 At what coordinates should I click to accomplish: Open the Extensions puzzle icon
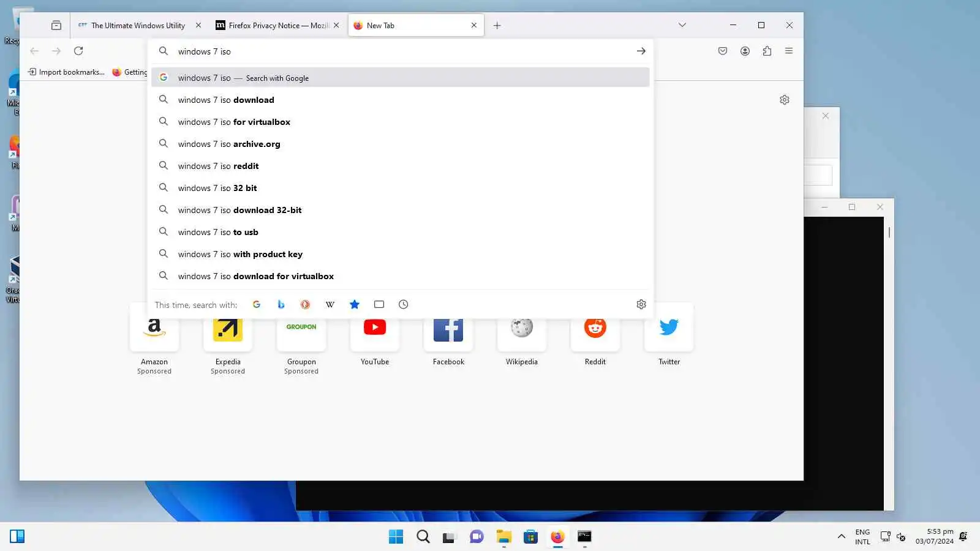pyautogui.click(x=767, y=51)
